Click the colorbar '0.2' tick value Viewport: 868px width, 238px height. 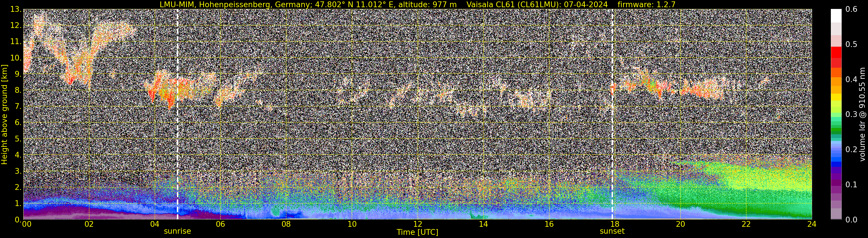(851, 150)
